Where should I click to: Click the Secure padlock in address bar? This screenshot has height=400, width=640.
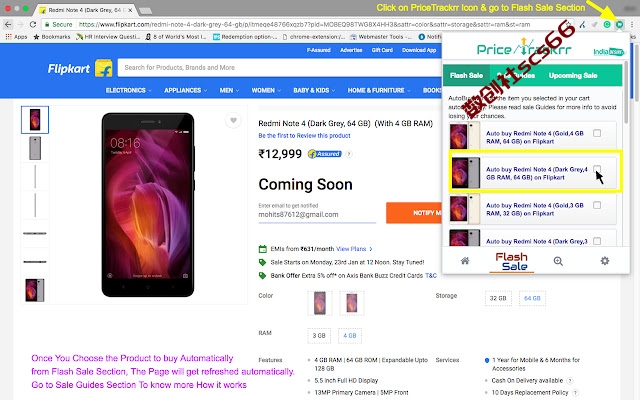(x=47, y=24)
